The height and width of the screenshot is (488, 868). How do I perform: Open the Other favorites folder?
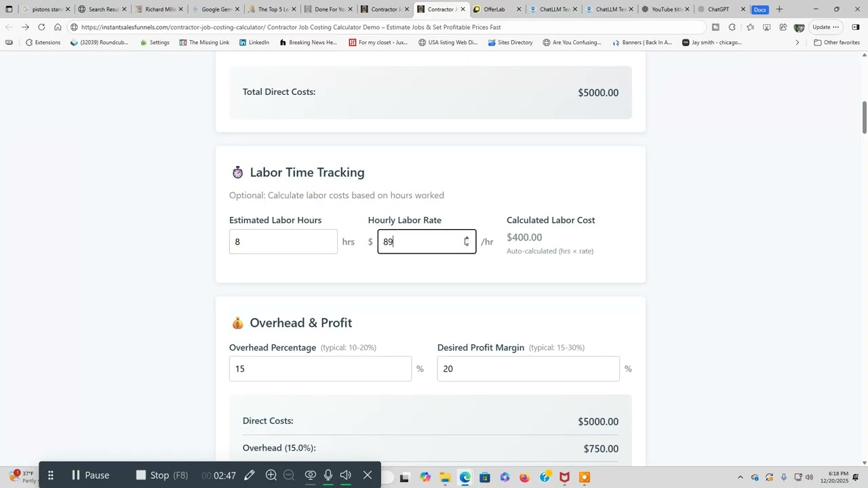(x=837, y=42)
